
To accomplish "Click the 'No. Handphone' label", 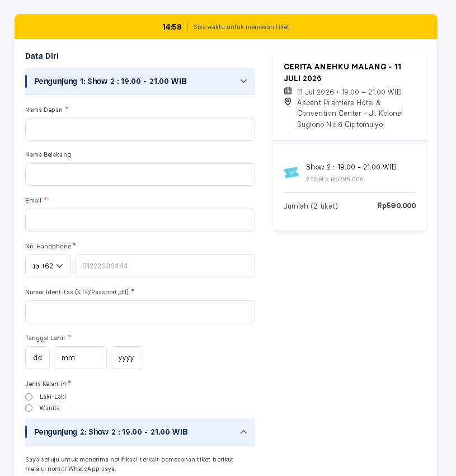I will [48, 246].
